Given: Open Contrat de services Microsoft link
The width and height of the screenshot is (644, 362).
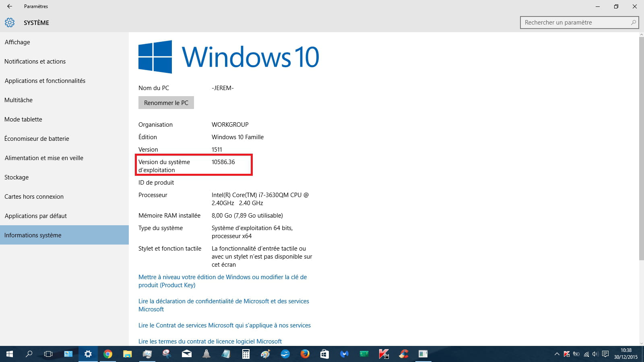Looking at the screenshot, I should [225, 325].
